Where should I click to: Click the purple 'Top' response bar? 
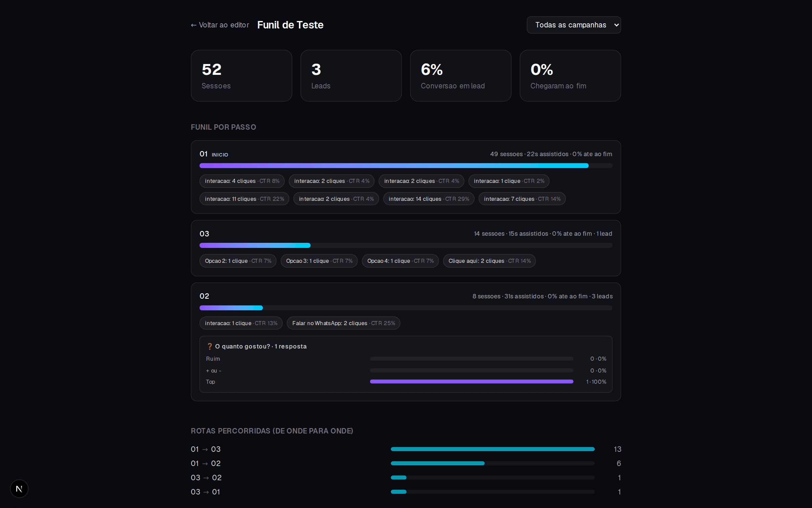[471, 381]
